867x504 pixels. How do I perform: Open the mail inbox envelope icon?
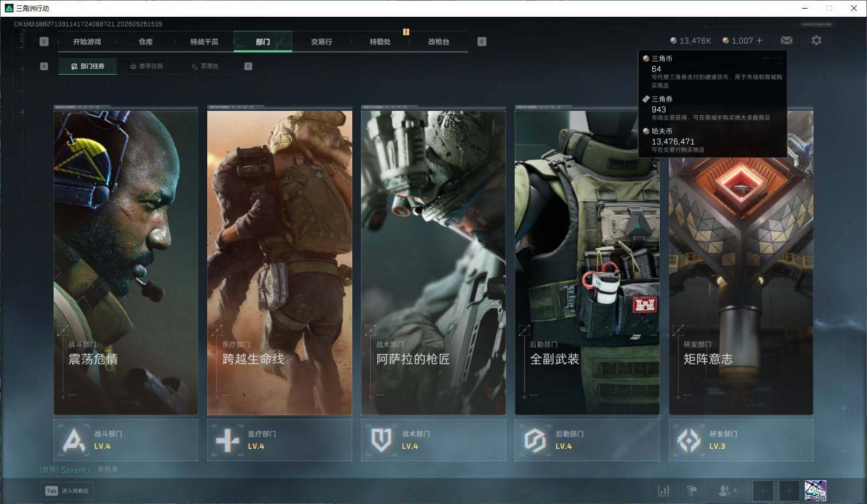point(786,41)
